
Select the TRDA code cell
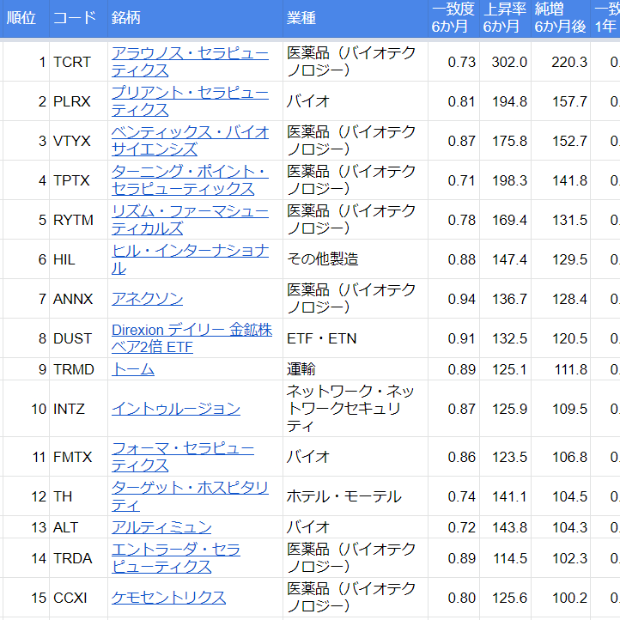(78, 558)
